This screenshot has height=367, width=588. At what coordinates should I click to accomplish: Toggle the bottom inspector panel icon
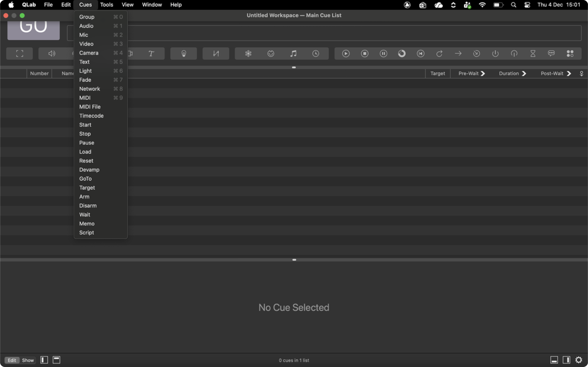point(554,360)
